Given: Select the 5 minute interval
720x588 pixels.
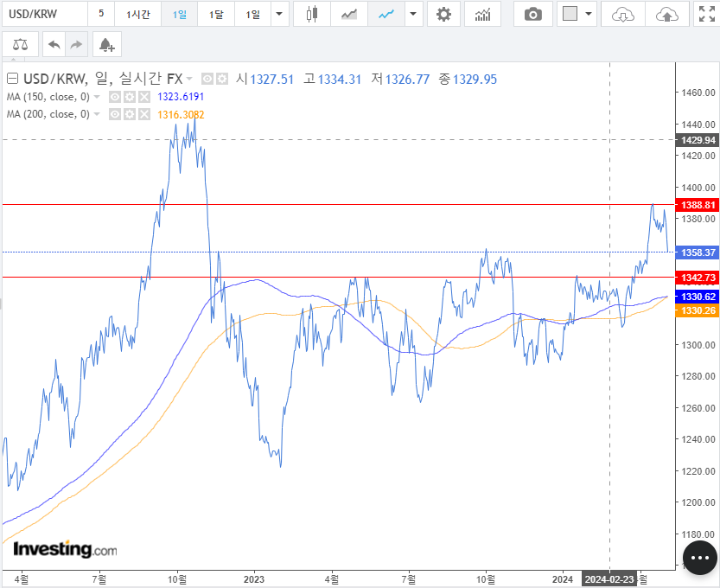Looking at the screenshot, I should pyautogui.click(x=101, y=14).
